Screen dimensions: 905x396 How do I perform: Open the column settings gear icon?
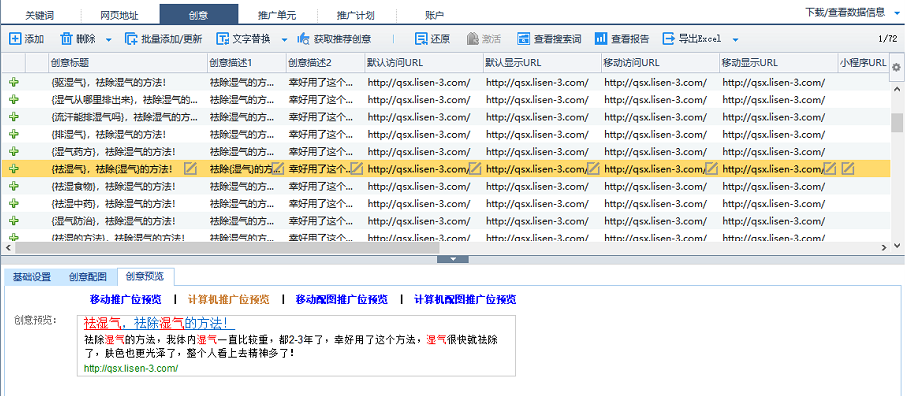[896, 67]
